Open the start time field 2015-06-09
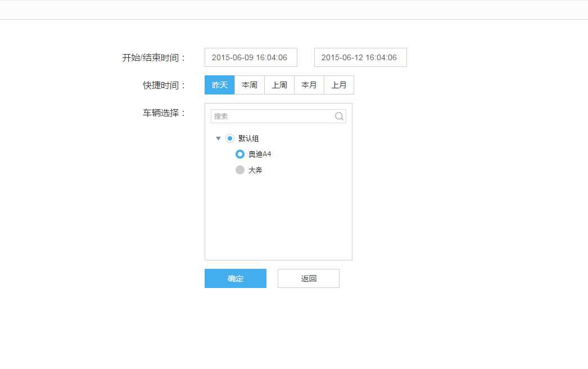 coord(251,57)
